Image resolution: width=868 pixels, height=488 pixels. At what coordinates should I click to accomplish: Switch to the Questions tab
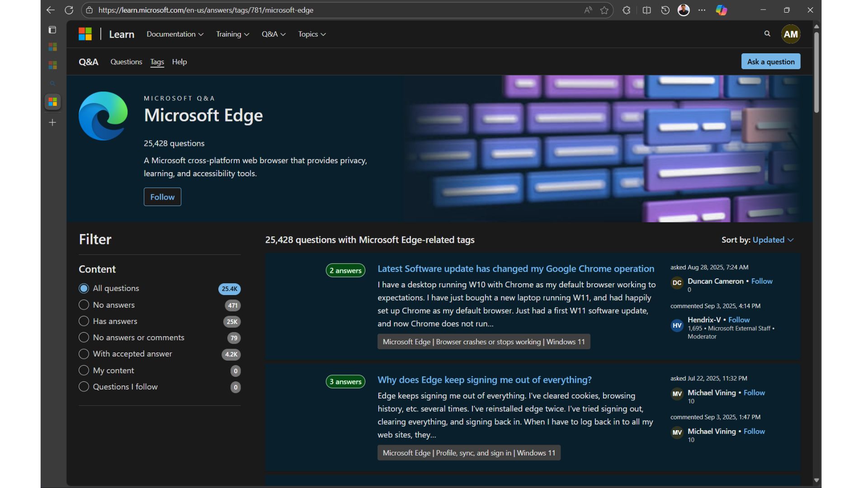pos(126,62)
